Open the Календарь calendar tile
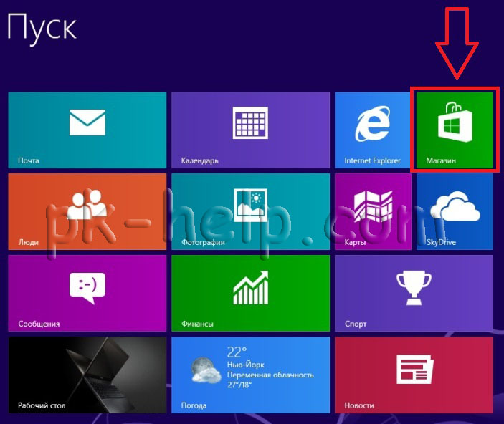Viewport: 504px width, 424px height. pos(250,130)
